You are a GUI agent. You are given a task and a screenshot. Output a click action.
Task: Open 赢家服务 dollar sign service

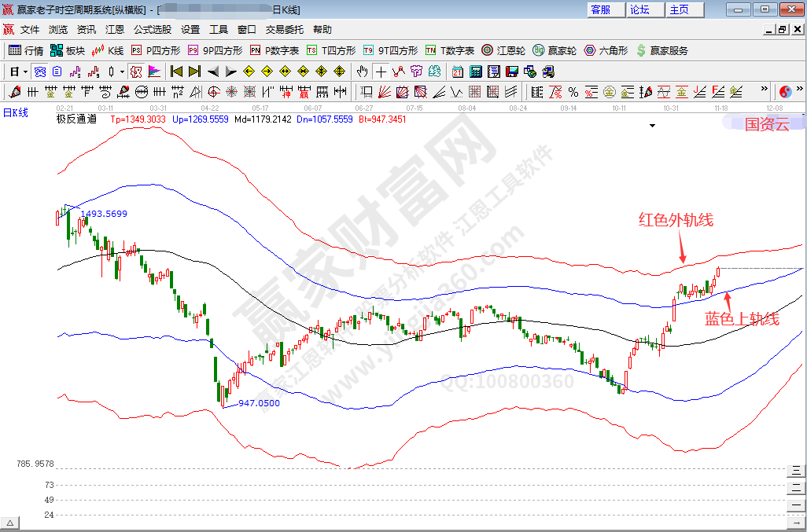[661, 50]
